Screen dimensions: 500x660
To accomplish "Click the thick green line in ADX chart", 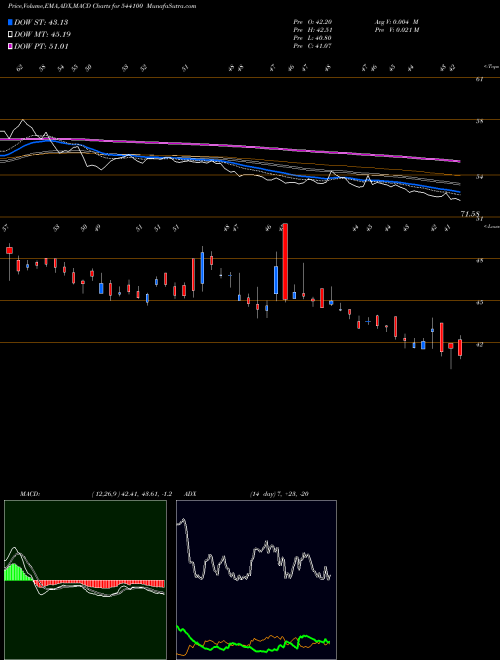I will pos(253,641).
